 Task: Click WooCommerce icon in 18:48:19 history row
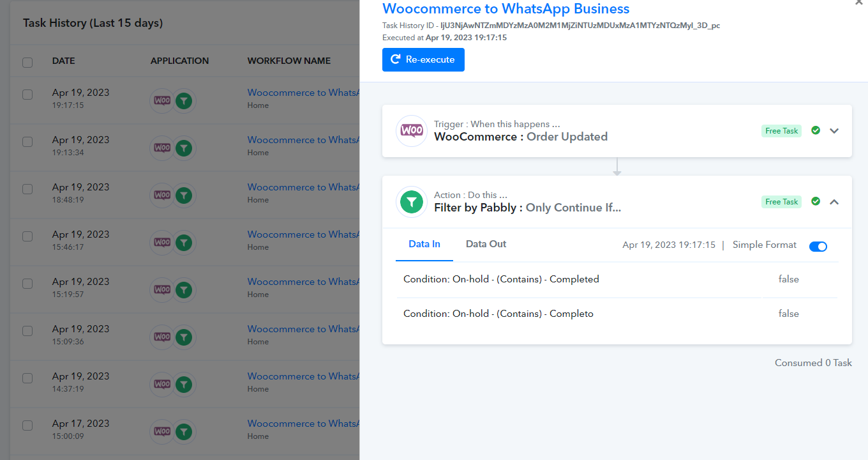(x=162, y=195)
